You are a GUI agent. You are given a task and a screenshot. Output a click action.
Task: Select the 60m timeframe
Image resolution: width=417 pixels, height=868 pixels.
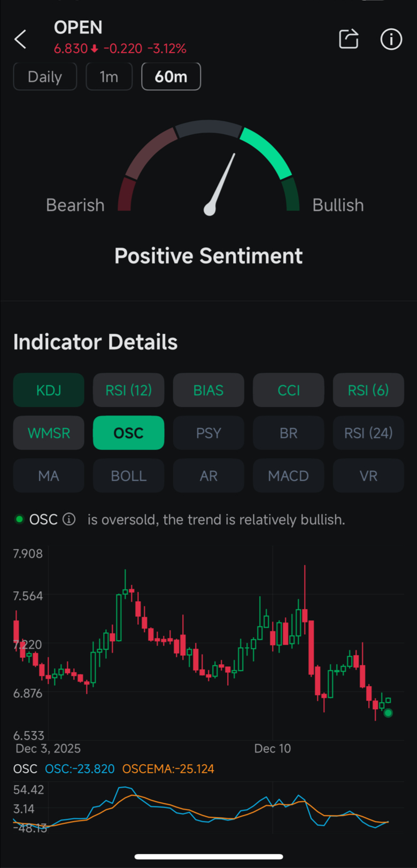pyautogui.click(x=171, y=76)
